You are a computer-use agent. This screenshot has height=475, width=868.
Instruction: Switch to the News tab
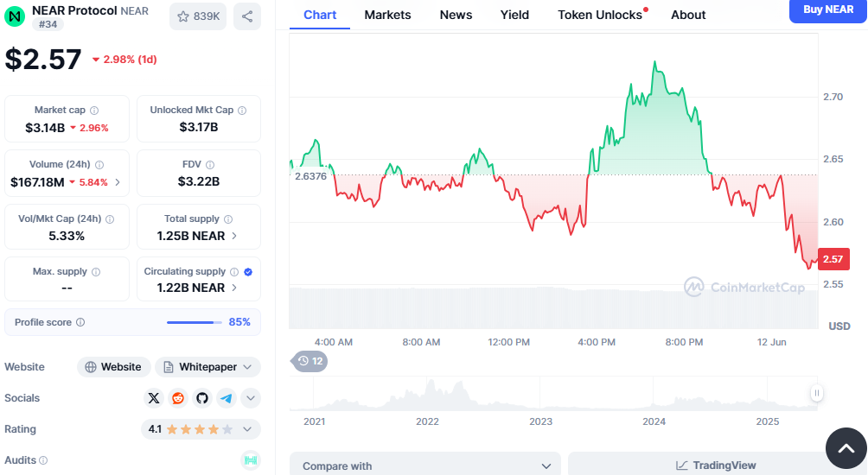(x=456, y=15)
